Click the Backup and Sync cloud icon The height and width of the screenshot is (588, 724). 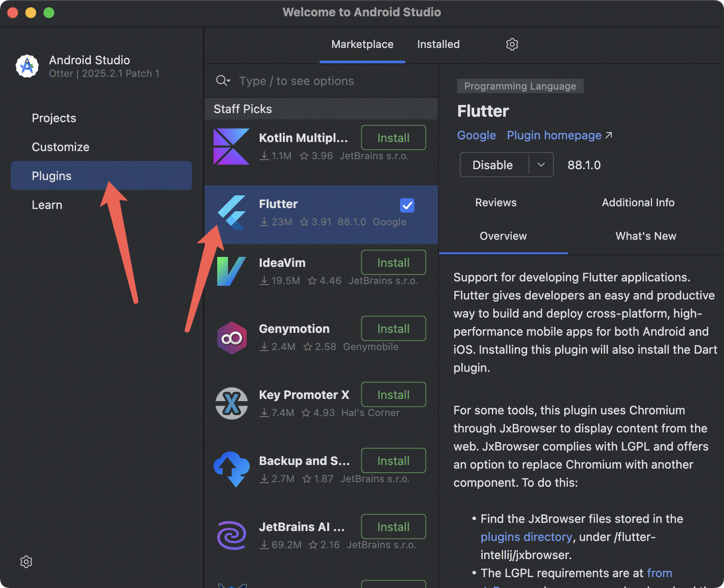(x=232, y=469)
